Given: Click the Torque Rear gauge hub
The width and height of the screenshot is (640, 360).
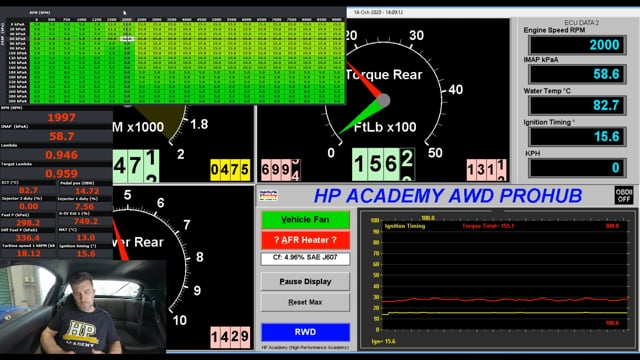Looking at the screenshot, I should (x=383, y=100).
